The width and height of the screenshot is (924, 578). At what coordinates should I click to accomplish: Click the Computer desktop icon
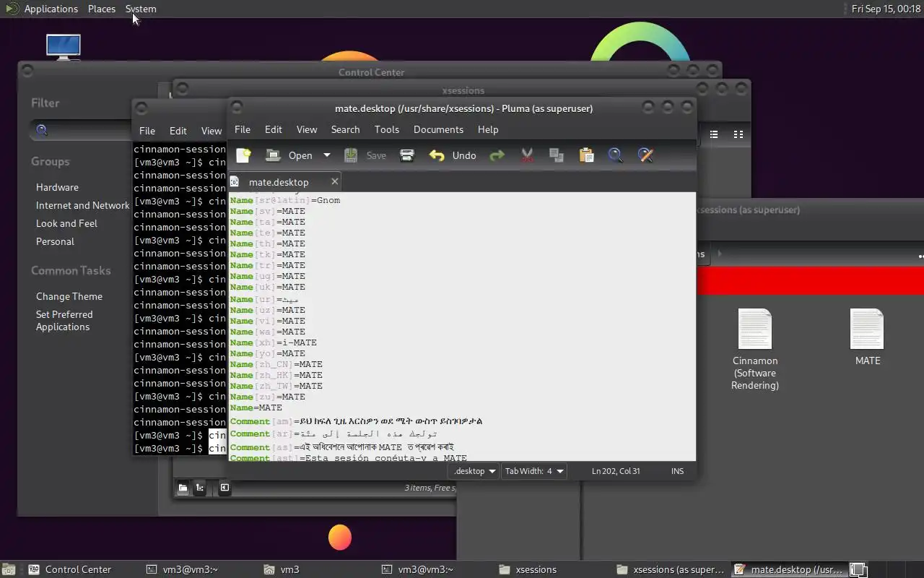[64, 47]
